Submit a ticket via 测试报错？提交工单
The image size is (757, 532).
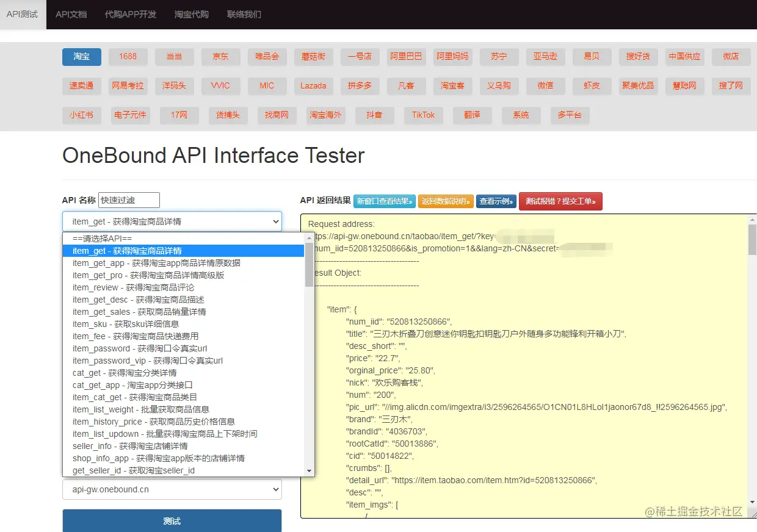click(x=560, y=201)
